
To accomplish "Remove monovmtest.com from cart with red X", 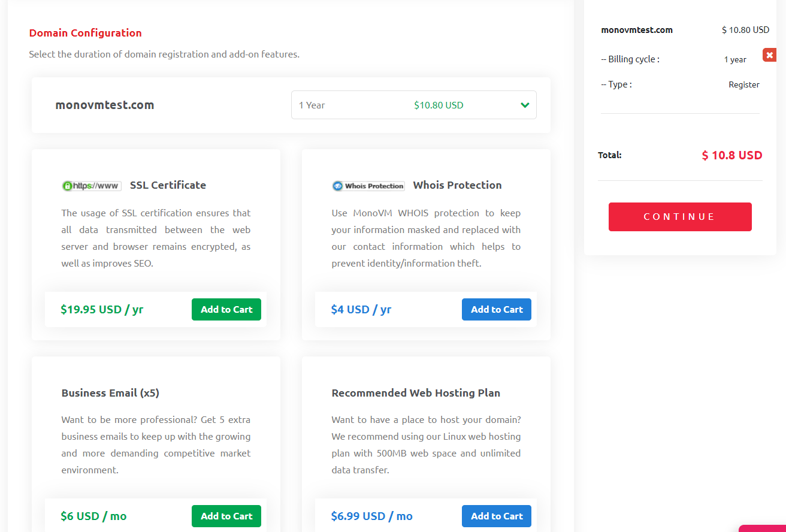I will click(x=769, y=55).
